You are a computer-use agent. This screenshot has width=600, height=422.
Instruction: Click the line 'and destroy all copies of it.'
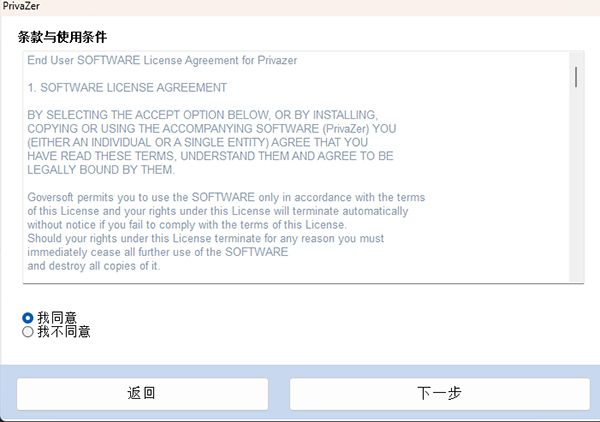point(94,266)
